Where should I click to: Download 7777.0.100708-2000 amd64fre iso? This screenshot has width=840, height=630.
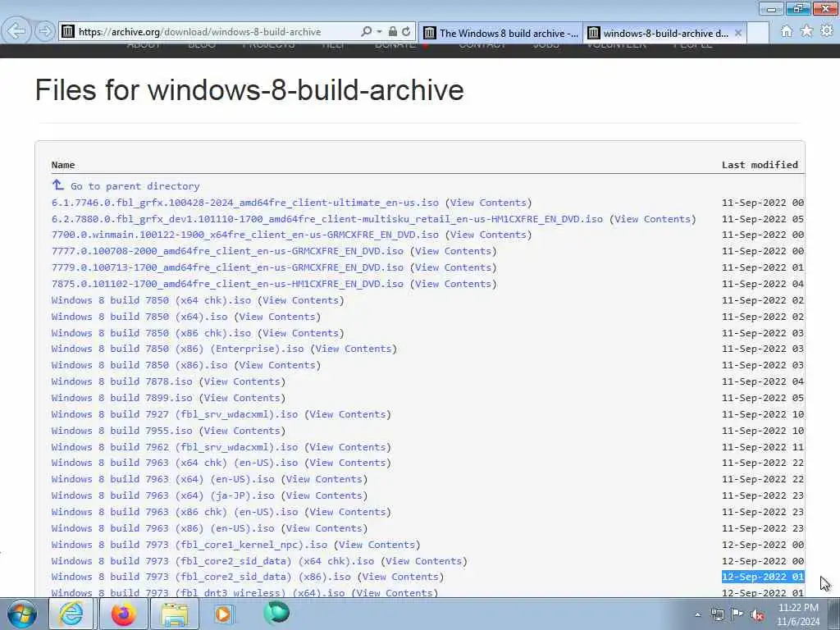227,251
